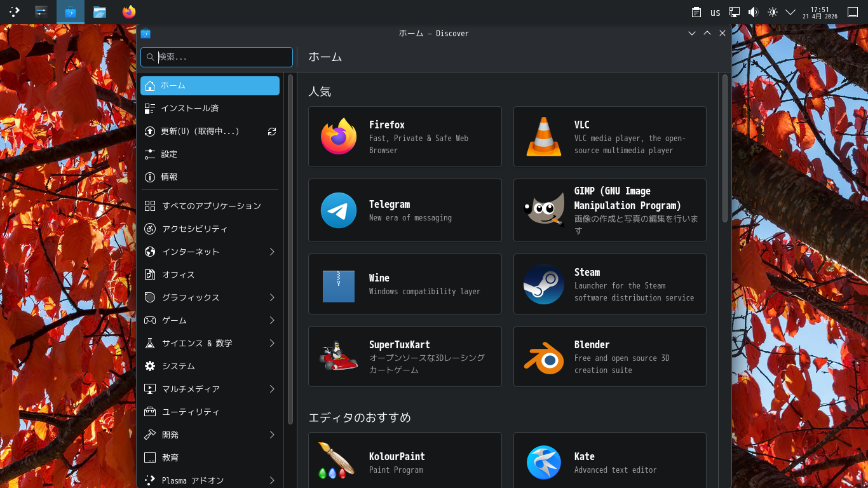Image resolution: width=868 pixels, height=488 pixels.
Task: Open the volume control in the system tray
Action: click(x=753, y=12)
